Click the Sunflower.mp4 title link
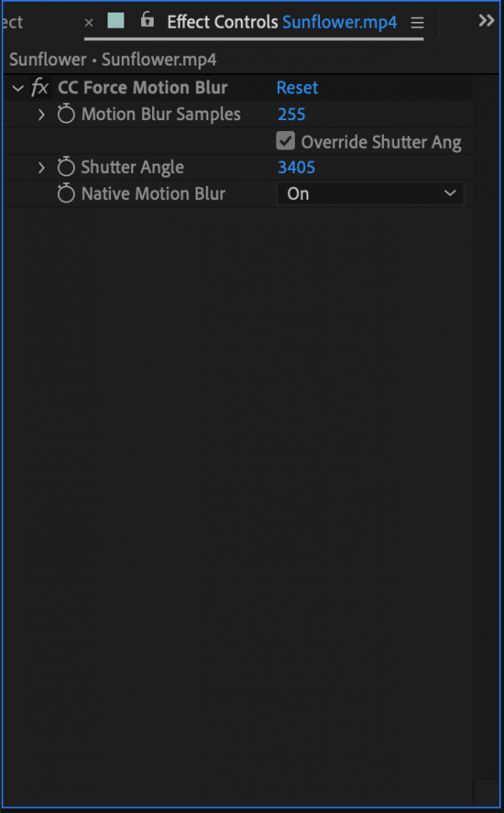 click(339, 22)
